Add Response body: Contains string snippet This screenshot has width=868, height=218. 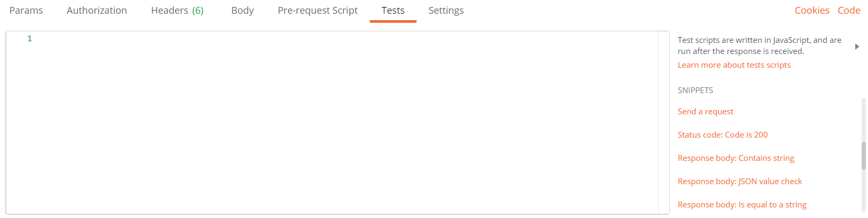click(x=736, y=158)
